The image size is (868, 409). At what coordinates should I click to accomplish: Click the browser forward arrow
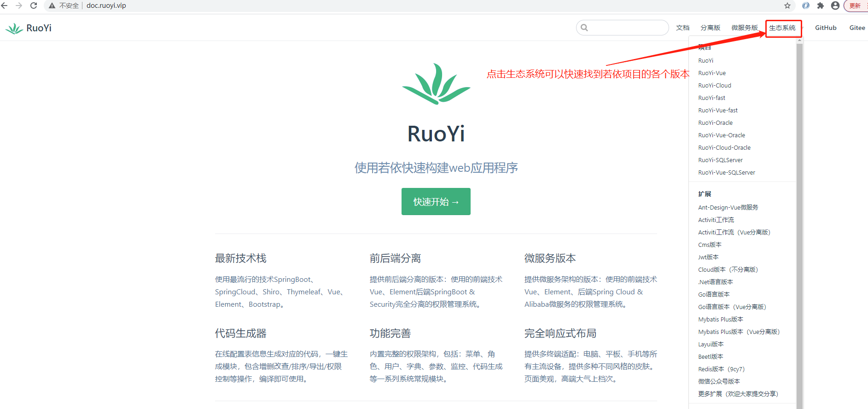pyautogui.click(x=19, y=6)
